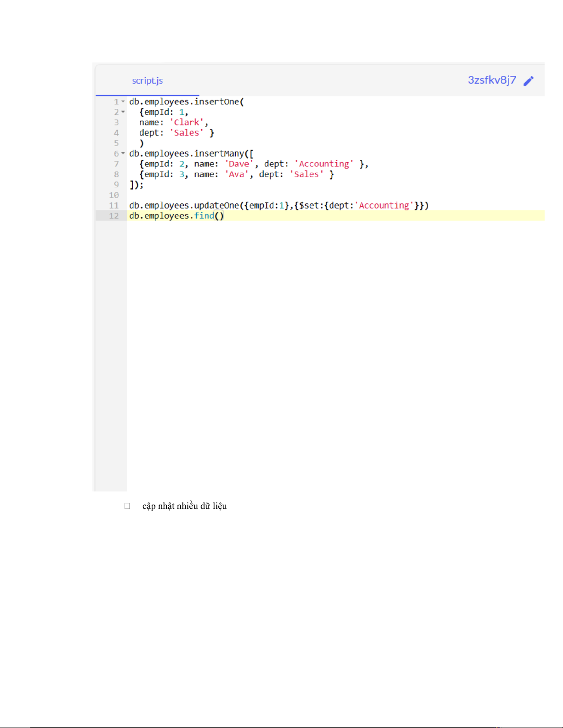
Task: Click line number 11 in the gutter
Action: pos(114,205)
